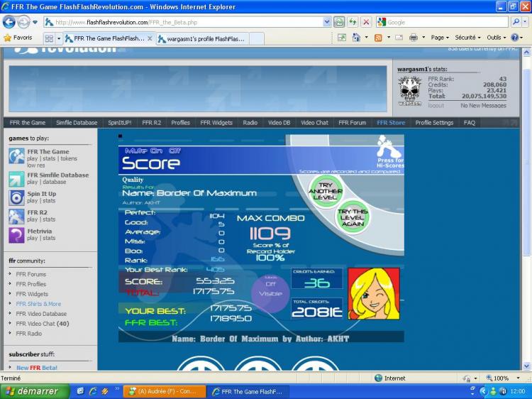This screenshot has width=532, height=399.
Task: Click the Try This Level Again button
Action: 353,217
